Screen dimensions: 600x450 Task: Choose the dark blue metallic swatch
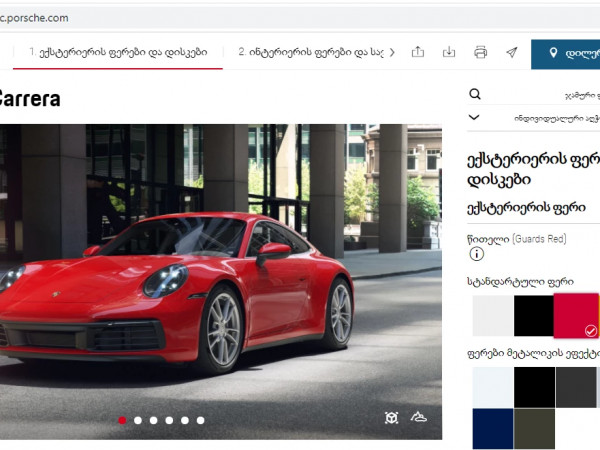pyautogui.click(x=492, y=427)
